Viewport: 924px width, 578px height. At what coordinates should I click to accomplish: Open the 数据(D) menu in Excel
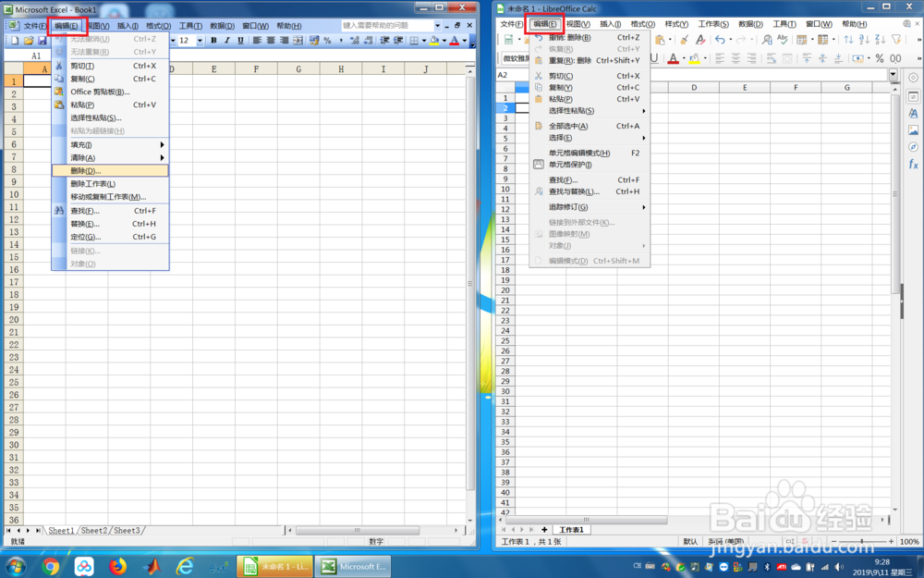click(222, 26)
